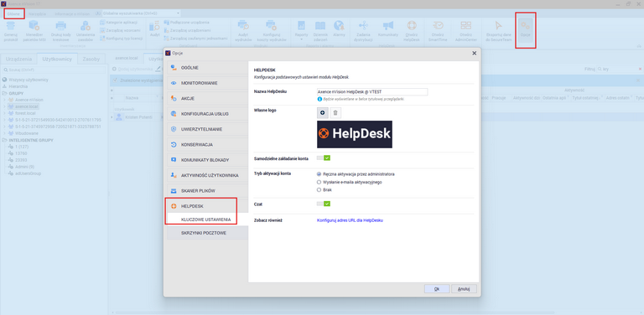This screenshot has width=644, height=315.
Task: Select SKRZYNKI POCZTOWE subsection
Action: pos(208,233)
